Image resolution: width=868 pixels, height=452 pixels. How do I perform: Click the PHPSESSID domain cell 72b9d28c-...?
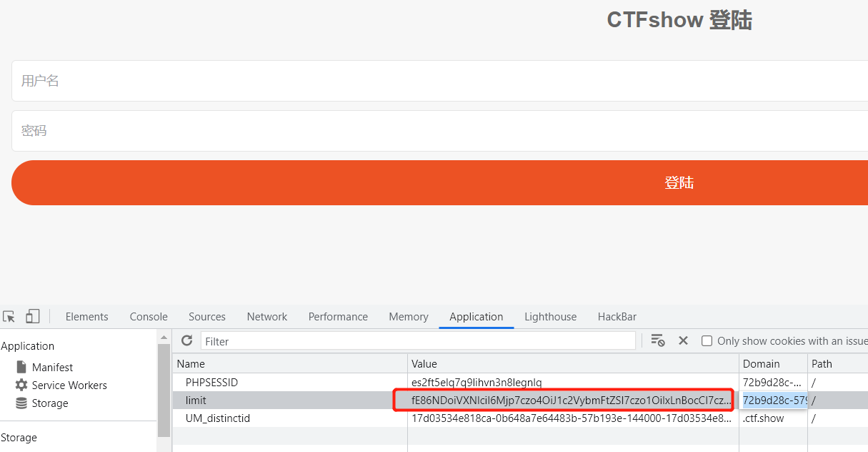[774, 383]
